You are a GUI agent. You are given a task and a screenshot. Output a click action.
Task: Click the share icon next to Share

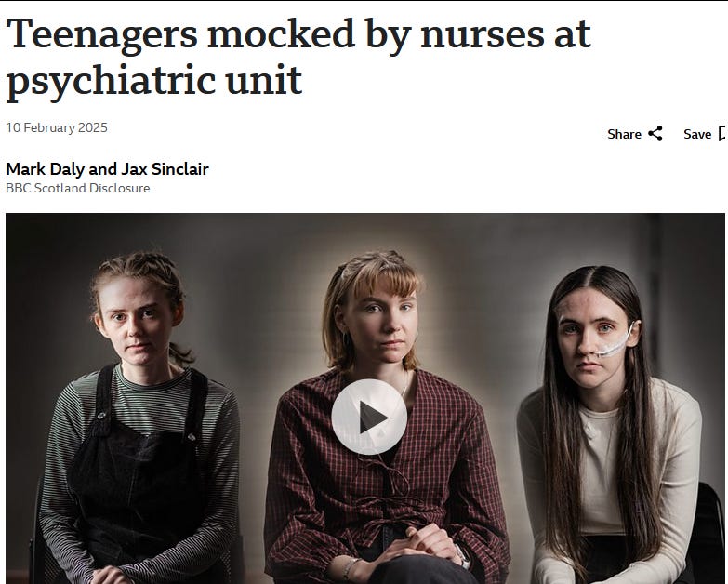point(655,134)
